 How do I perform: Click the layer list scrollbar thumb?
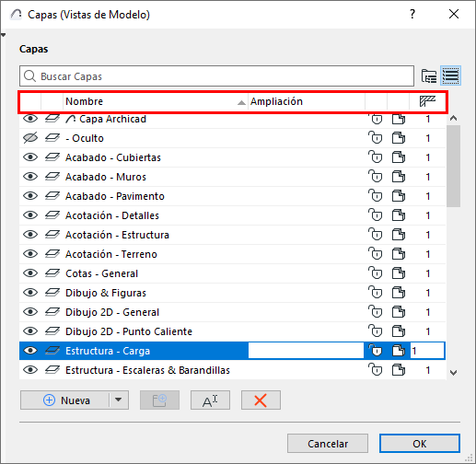tap(453, 166)
